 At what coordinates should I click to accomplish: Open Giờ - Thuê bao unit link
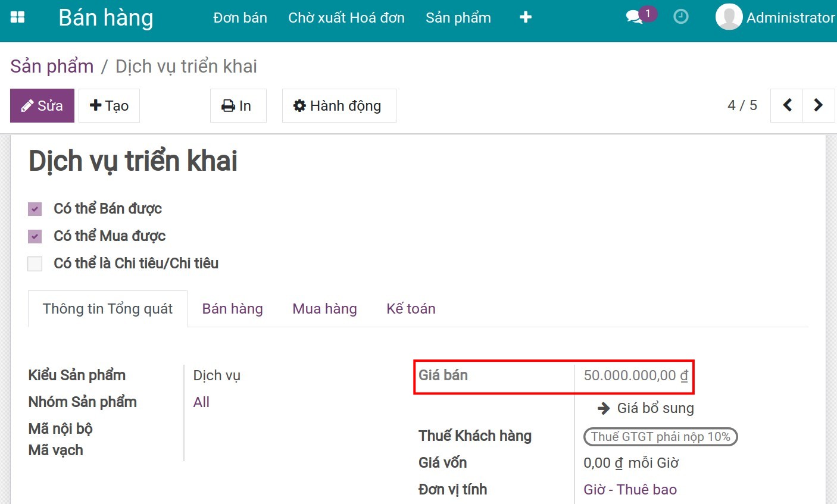(x=630, y=490)
